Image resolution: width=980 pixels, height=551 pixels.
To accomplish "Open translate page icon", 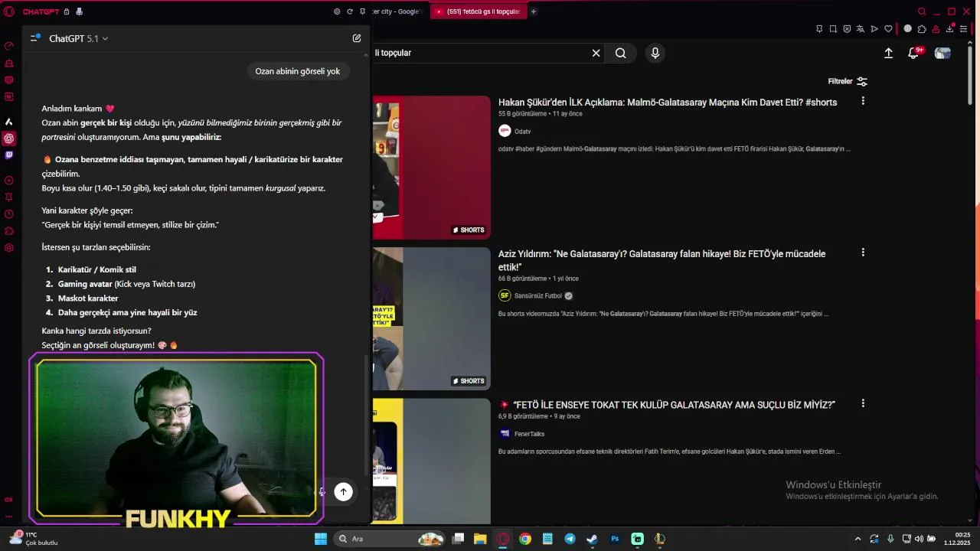I will point(861,29).
